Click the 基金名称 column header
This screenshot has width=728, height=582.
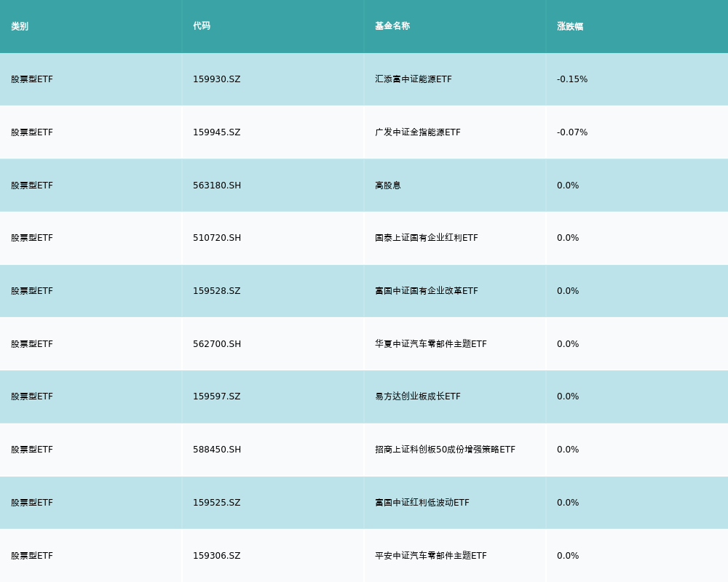tap(392, 26)
